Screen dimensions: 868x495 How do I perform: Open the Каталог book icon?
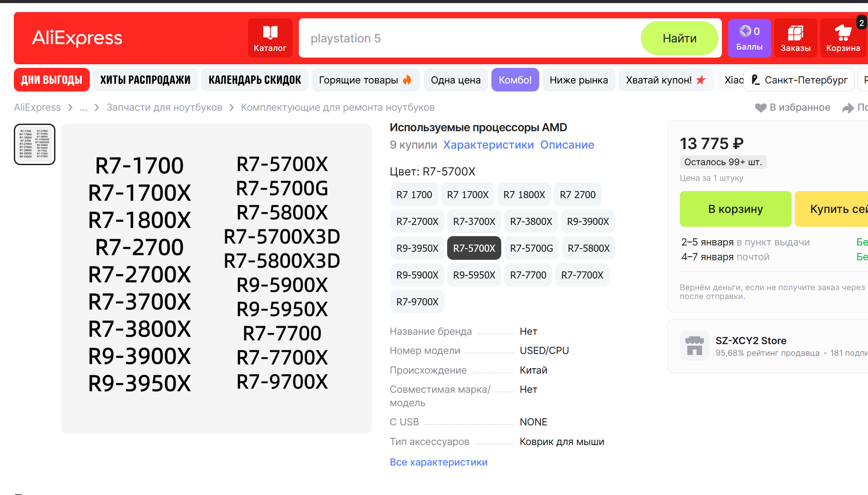pyautogui.click(x=270, y=33)
